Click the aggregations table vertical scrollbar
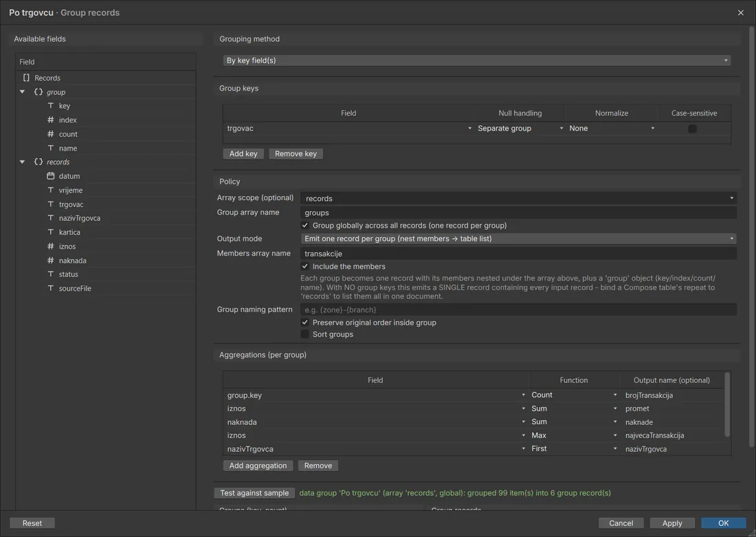Viewport: 756px width, 537px height. pyautogui.click(x=727, y=404)
